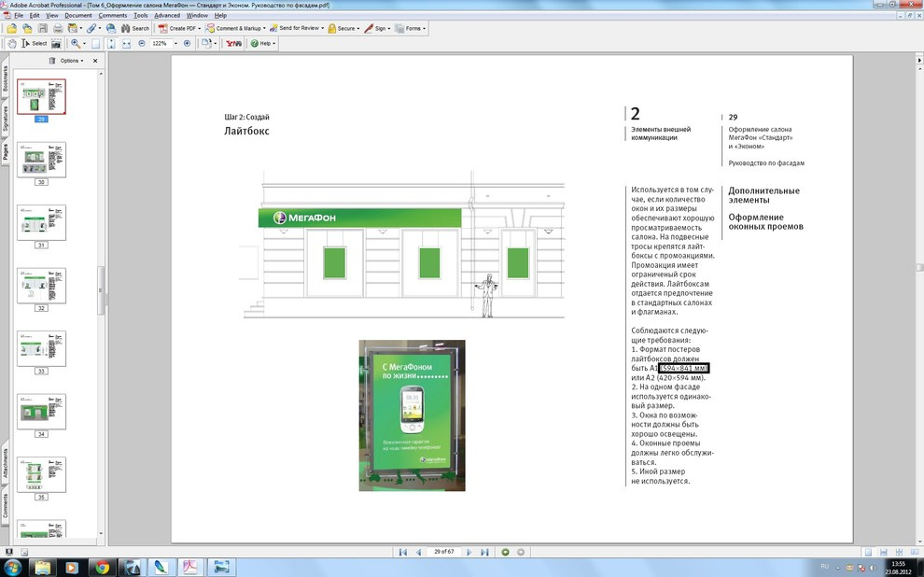Image resolution: width=924 pixels, height=577 pixels.
Task: Click the green Previous View button
Action: click(505, 552)
